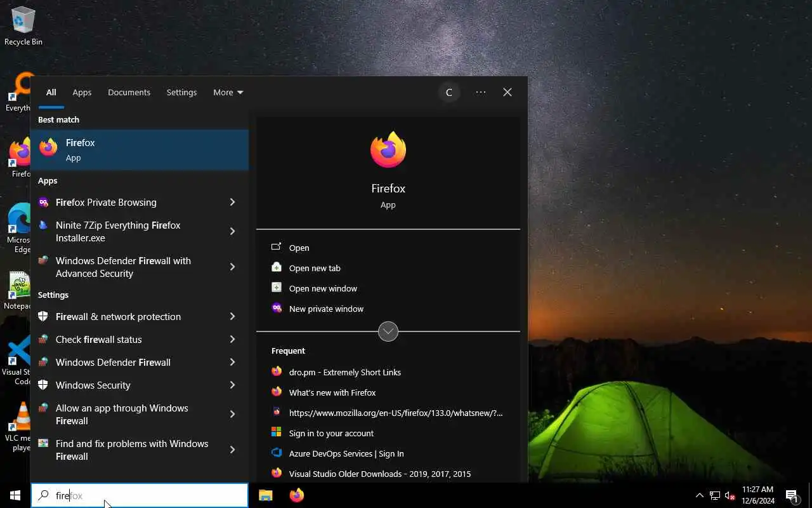Image resolution: width=812 pixels, height=508 pixels.
Task: Click the muted volume icon in tray
Action: coord(730,495)
